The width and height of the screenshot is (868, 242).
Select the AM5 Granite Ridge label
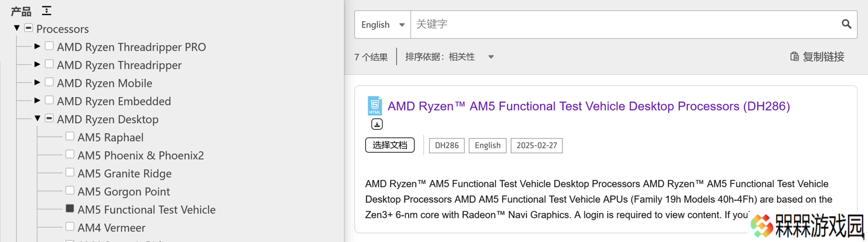tap(125, 174)
